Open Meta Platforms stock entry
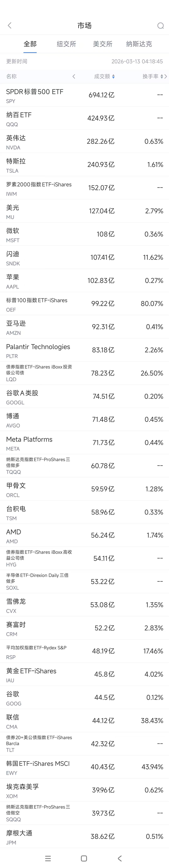169x868 pixels. click(x=84, y=443)
